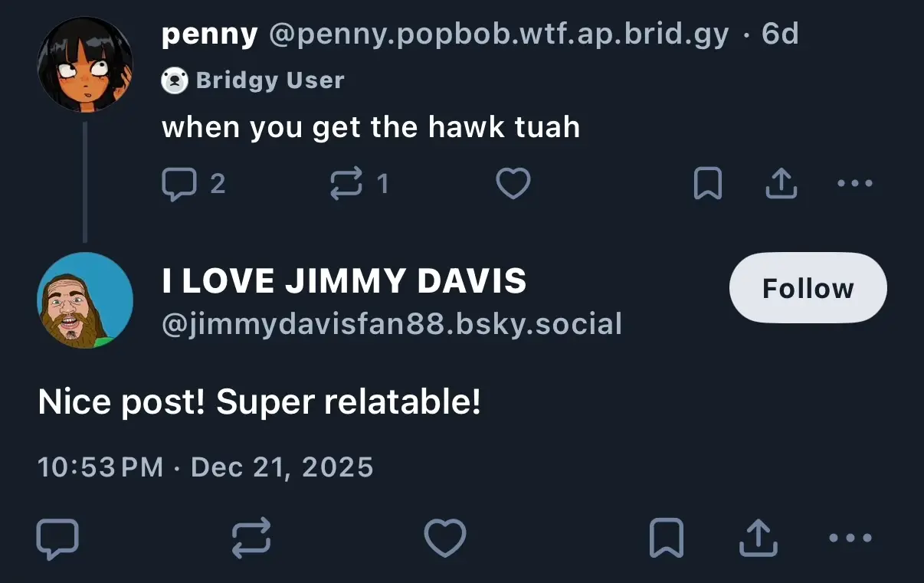The height and width of the screenshot is (583, 924).
Task: Open I LOVE JIMMY DAVIS avatar
Action: tap(85, 300)
